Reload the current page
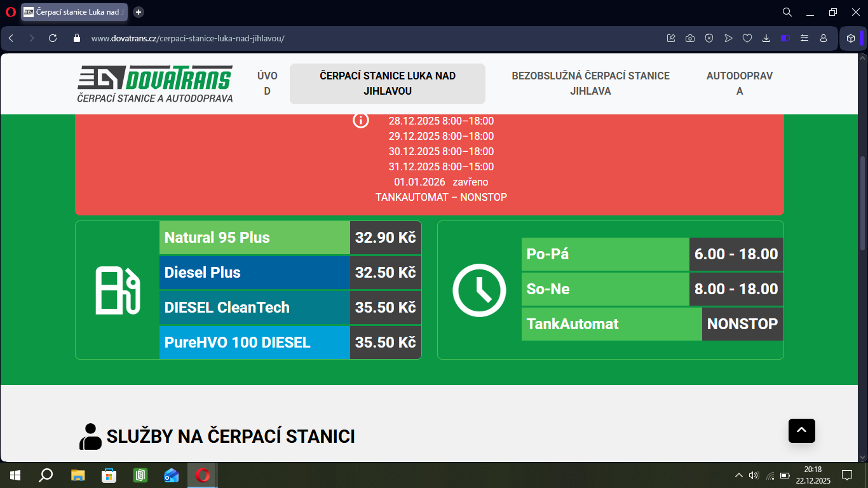The image size is (868, 488). click(53, 38)
